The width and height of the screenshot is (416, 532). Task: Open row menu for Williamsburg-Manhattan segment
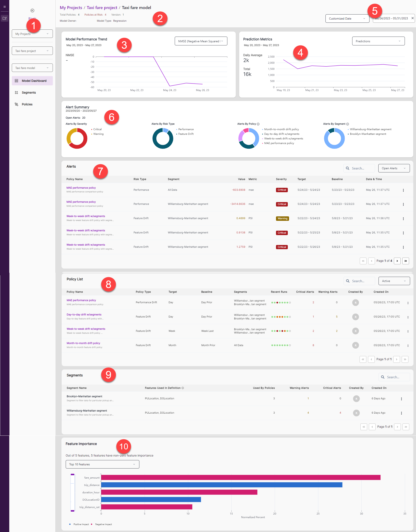coord(401,413)
